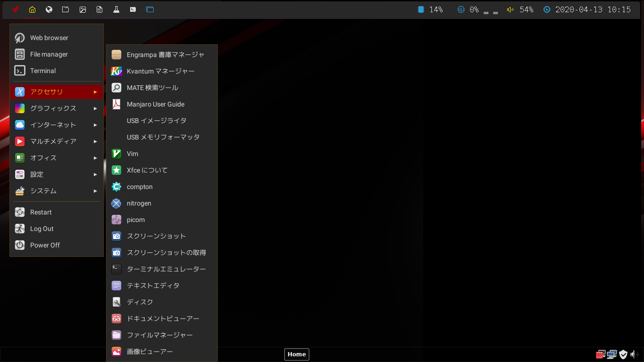Viewport: 644px width, 362px height.
Task: Expand the グラフィックス submenu arrow
Action: (95, 108)
